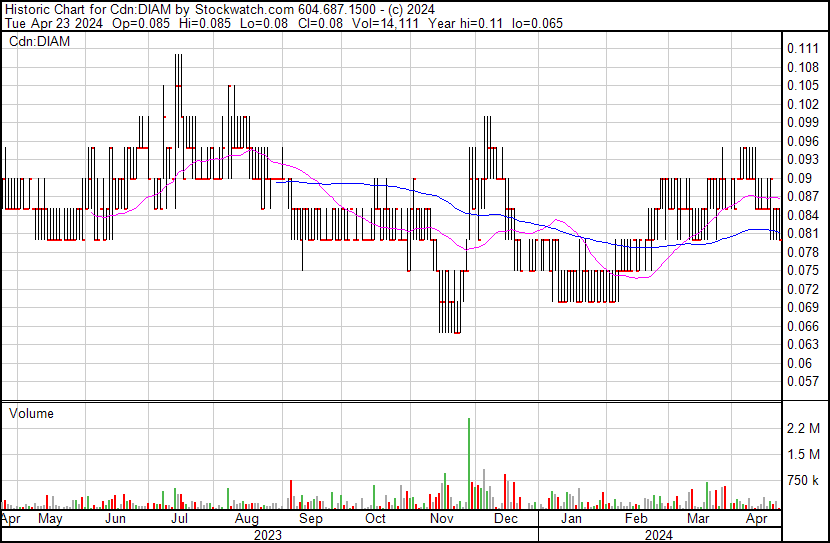Click the Sep month label on the time axis
Image resolution: width=830 pixels, height=543 pixels.
click(x=311, y=520)
